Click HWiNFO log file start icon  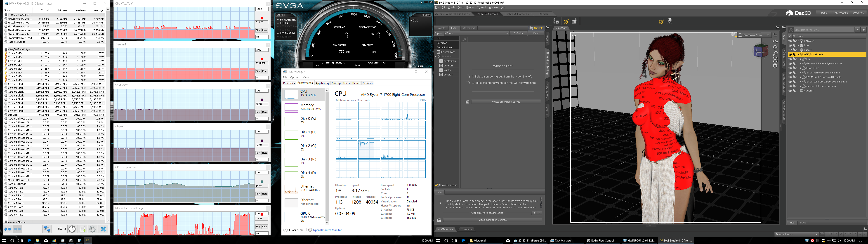point(82,229)
